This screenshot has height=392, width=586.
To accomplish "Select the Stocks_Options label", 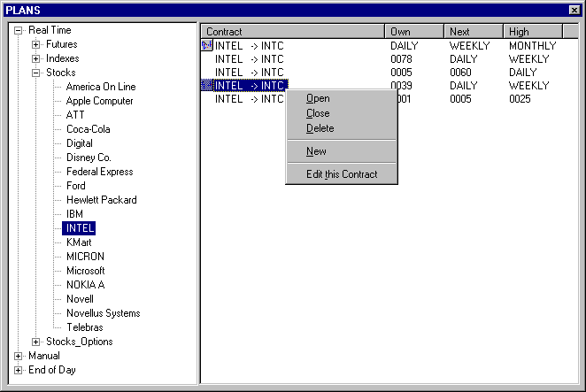I will [x=80, y=342].
